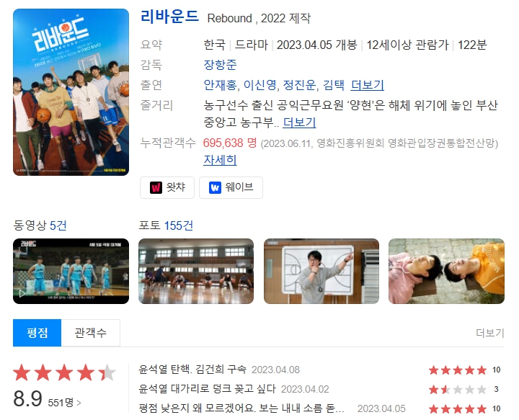Expand the cast list with 더보기

pyautogui.click(x=367, y=85)
